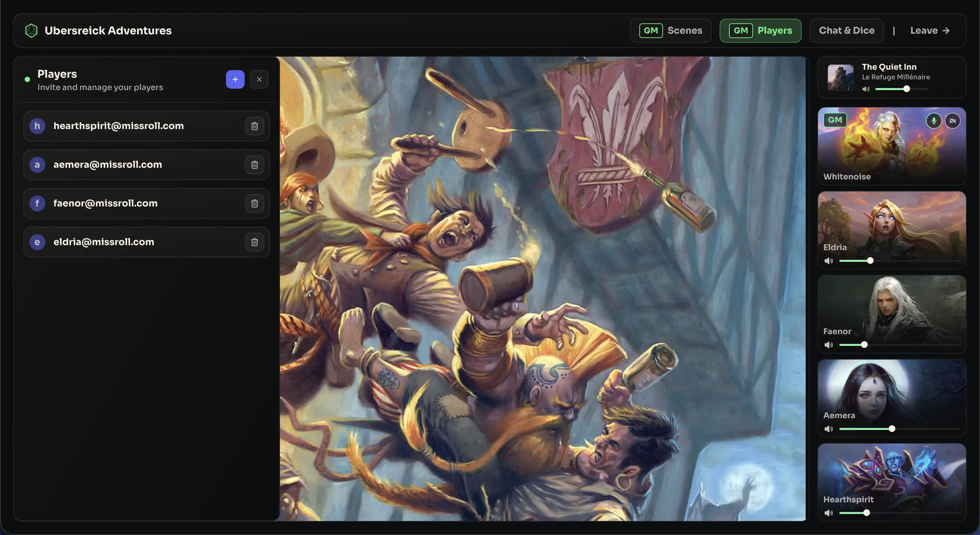Select Hearthspirit's player card
Image resolution: width=980 pixels, height=535 pixels.
(x=892, y=482)
